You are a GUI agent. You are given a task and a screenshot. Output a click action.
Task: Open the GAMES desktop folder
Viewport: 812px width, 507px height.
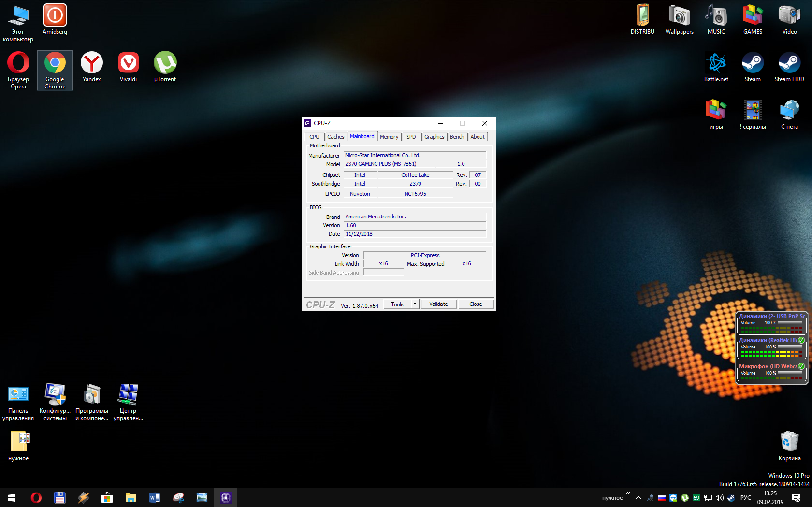pyautogui.click(x=753, y=20)
